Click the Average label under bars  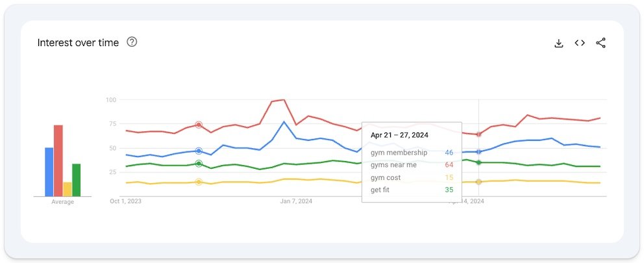point(62,202)
